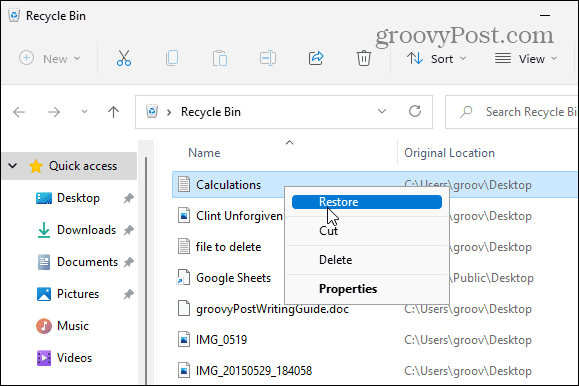
Task: Select the IMG_0519 image file
Action: coord(222,340)
